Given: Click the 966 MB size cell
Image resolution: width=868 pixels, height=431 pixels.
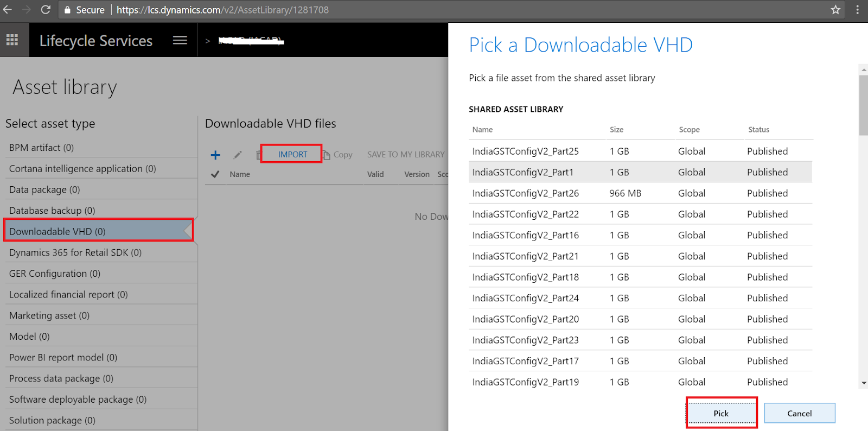Looking at the screenshot, I should pos(625,193).
